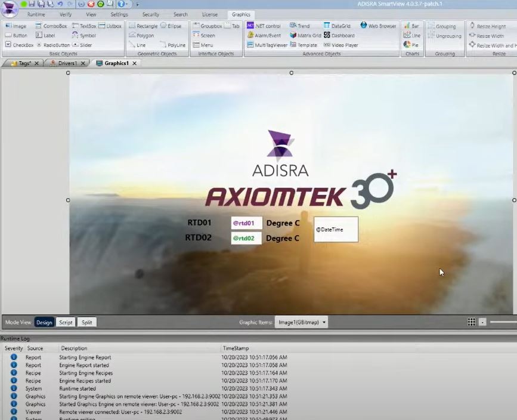
Task: Insert a Button object
Action: click(16, 35)
